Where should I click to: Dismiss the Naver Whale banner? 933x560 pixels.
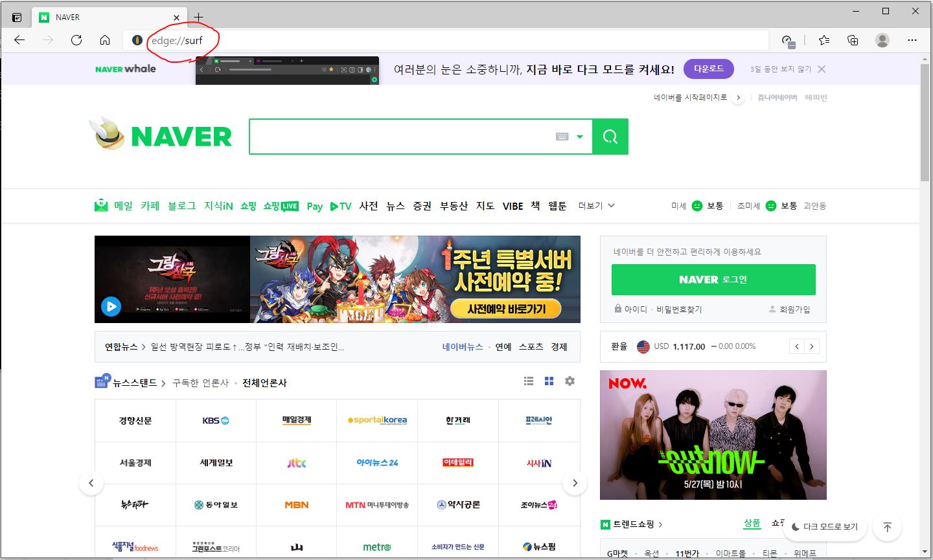pos(822,69)
